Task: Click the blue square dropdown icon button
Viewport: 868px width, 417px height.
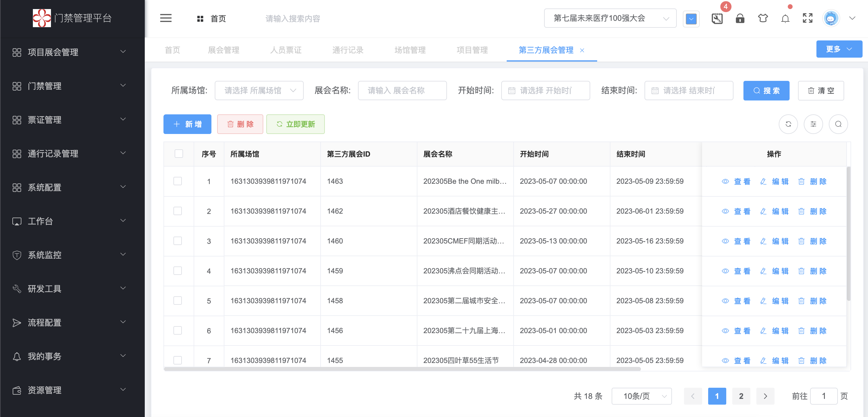Action: [691, 18]
